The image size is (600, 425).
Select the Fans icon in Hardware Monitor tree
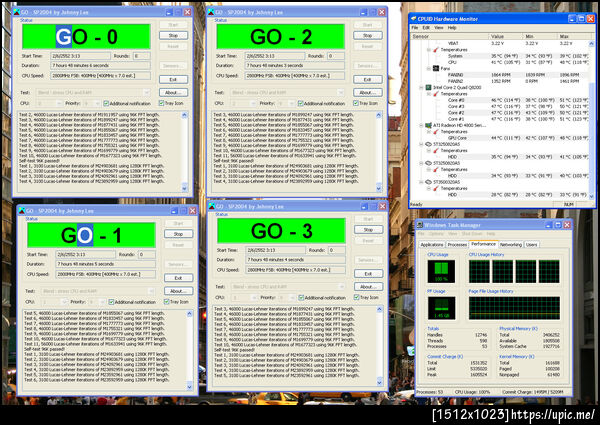click(x=436, y=68)
